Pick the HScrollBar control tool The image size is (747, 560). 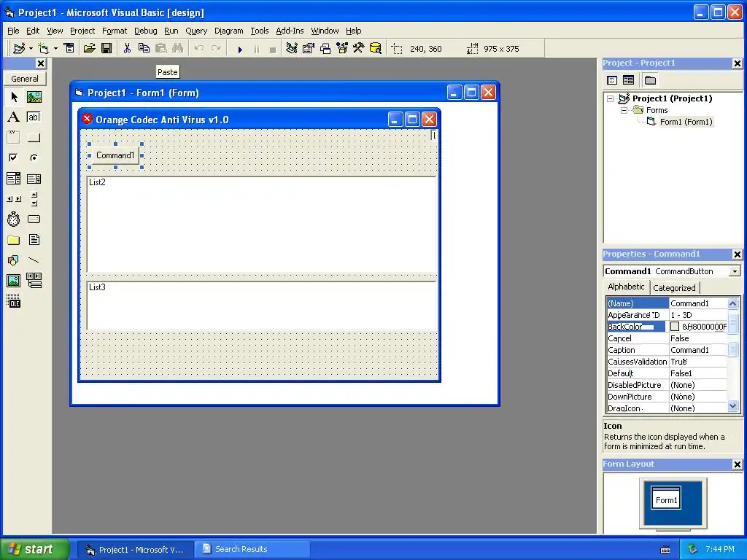[14, 199]
